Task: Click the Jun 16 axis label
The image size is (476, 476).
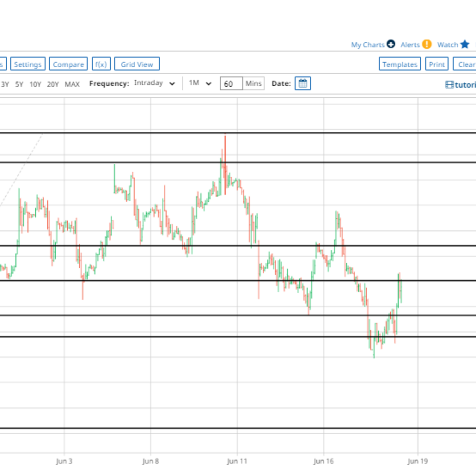Action: click(324, 461)
